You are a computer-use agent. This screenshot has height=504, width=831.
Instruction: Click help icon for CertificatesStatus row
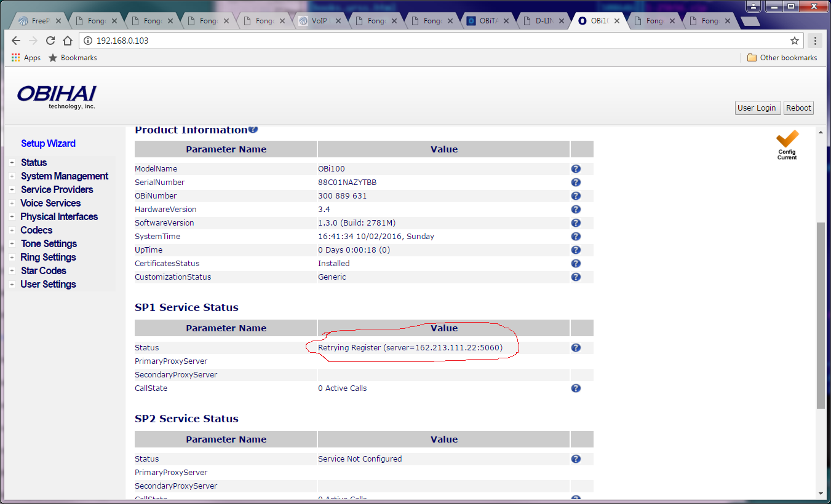click(576, 263)
